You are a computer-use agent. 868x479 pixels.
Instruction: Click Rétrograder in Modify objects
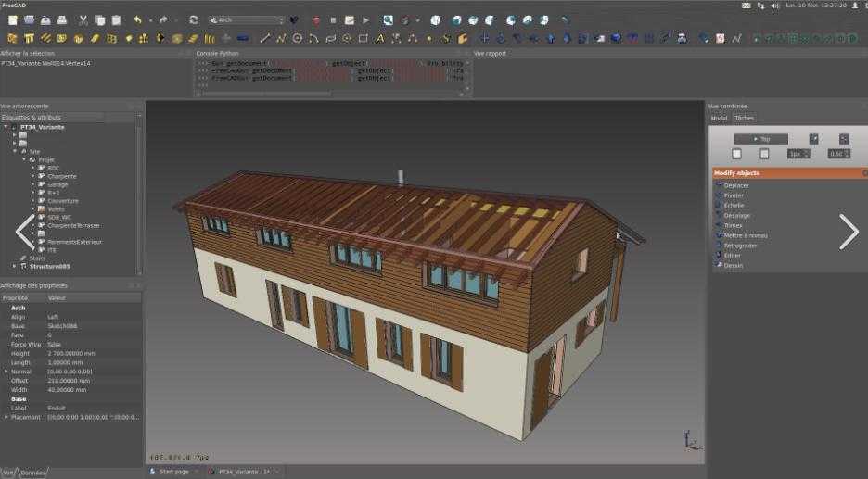[740, 245]
